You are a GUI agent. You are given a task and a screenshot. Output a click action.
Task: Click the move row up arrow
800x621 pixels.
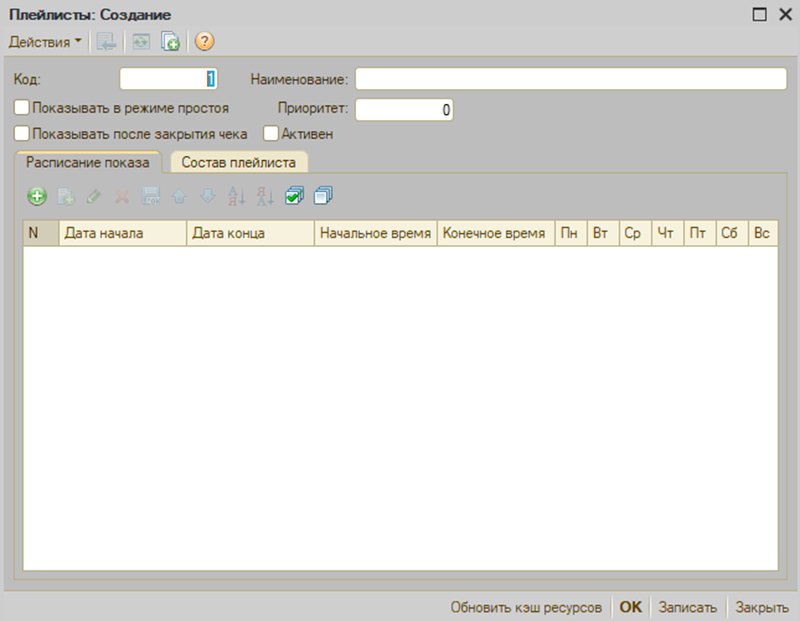point(179,196)
